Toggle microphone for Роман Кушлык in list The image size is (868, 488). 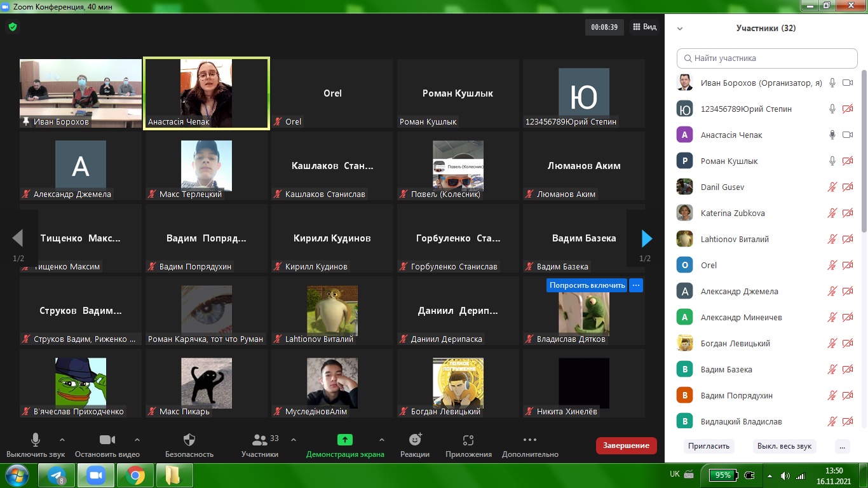pos(832,161)
